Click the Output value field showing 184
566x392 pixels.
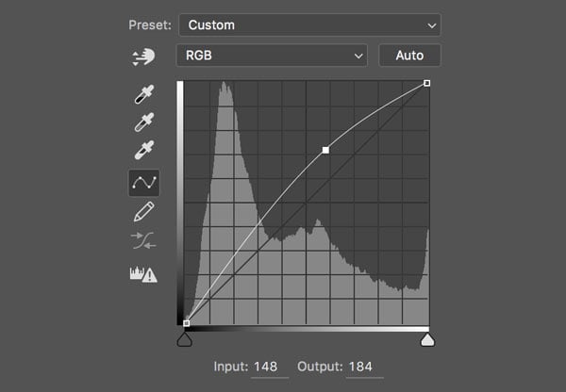coord(363,367)
